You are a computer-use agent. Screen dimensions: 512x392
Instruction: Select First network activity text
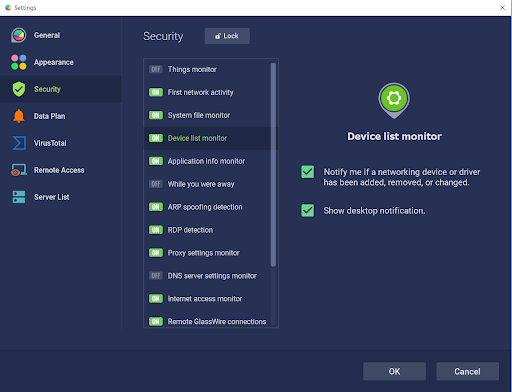200,92
